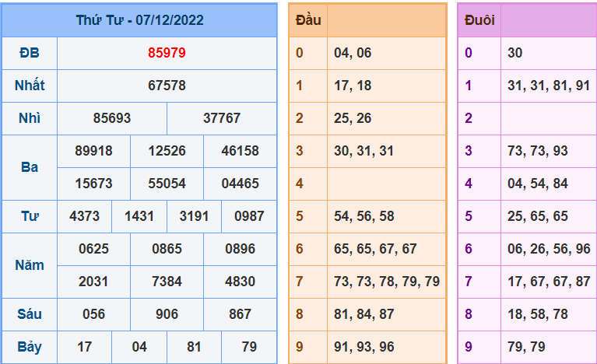Viewport: 597px width, 364px height.
Task: Select the single number 81 in the Bảy row
Action: click(194, 347)
